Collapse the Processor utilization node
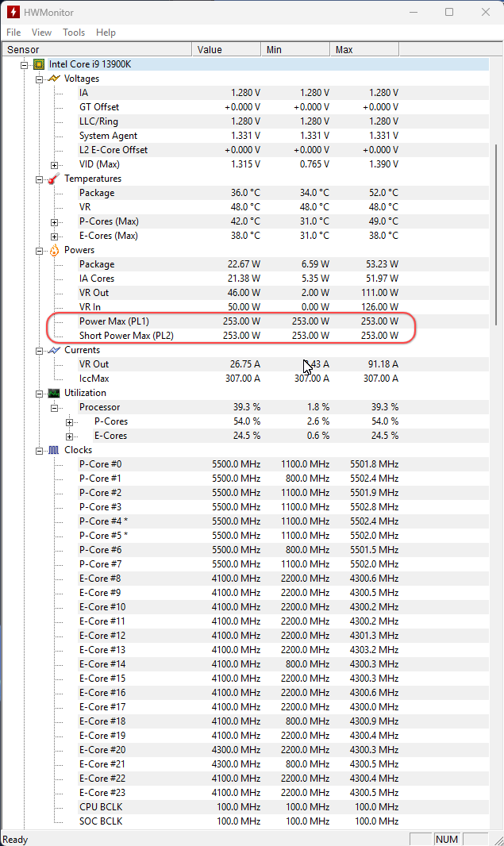This screenshot has height=846, width=504. [55, 408]
